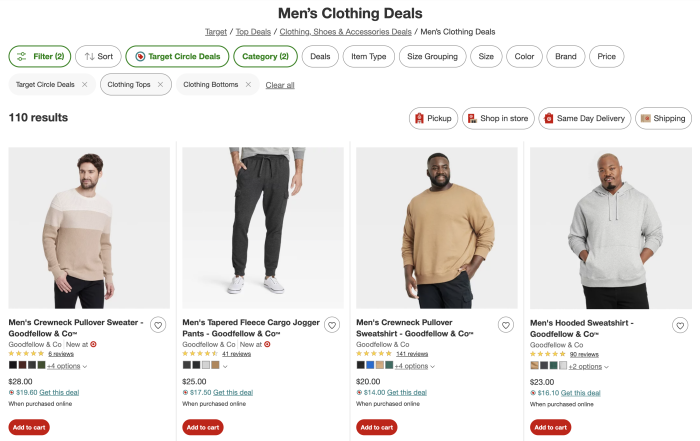Toggle the Pickup fulfillment option

pos(432,118)
